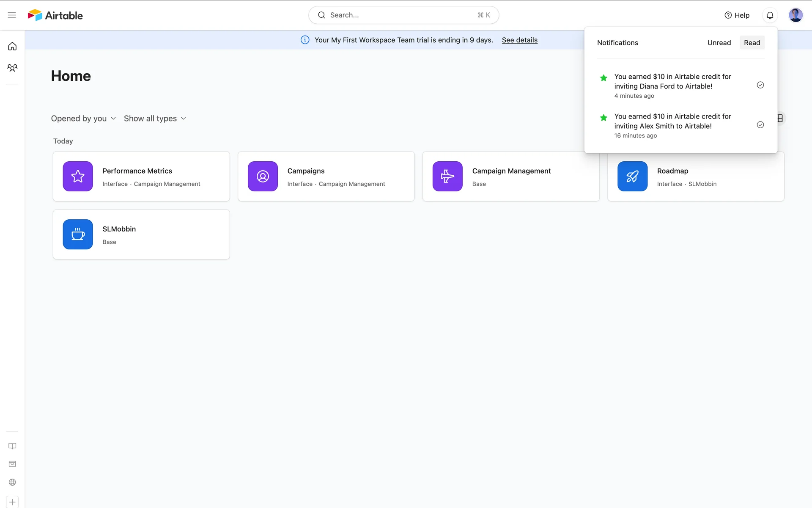Switch to the Read notifications tab
Viewport: 812px width, 508px height.
click(752, 43)
